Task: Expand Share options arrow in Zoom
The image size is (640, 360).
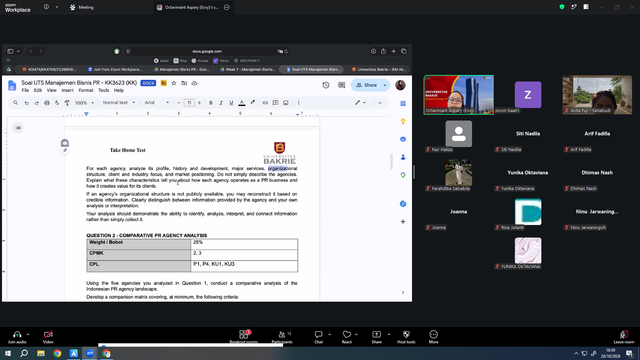Action: pyautogui.click(x=389, y=334)
